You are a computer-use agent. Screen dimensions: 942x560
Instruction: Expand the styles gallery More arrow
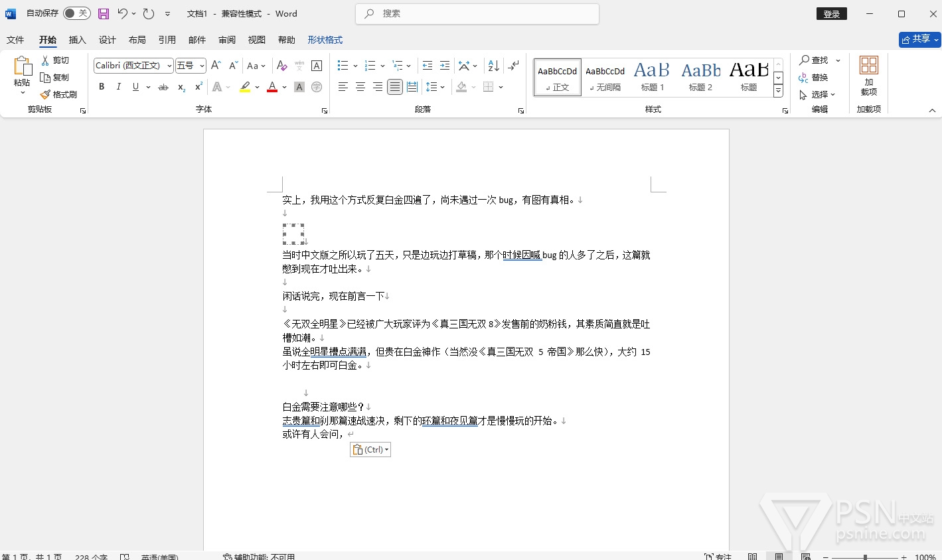[x=778, y=92]
